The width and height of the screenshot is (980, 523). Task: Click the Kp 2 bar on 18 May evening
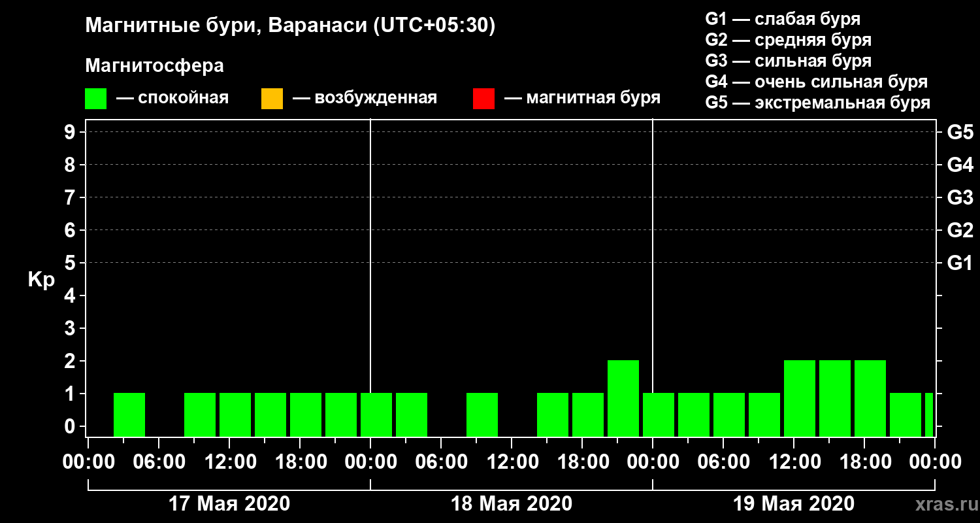pyautogui.click(x=623, y=398)
